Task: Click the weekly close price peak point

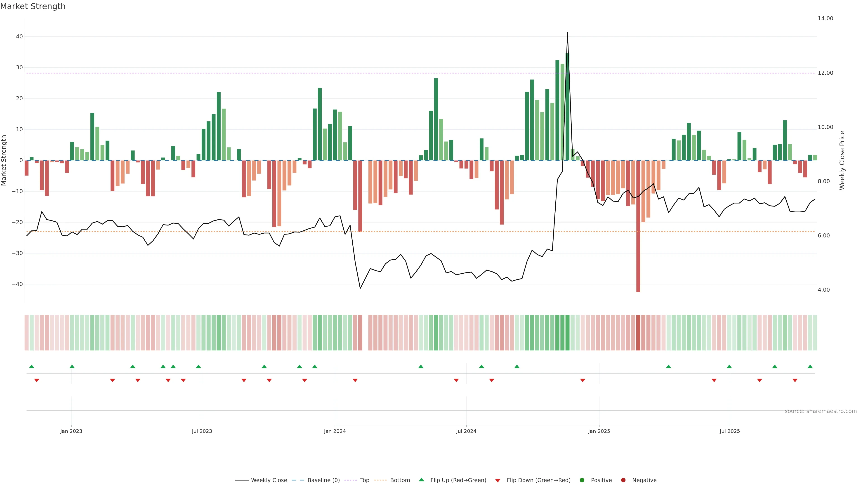Action: coord(567,33)
